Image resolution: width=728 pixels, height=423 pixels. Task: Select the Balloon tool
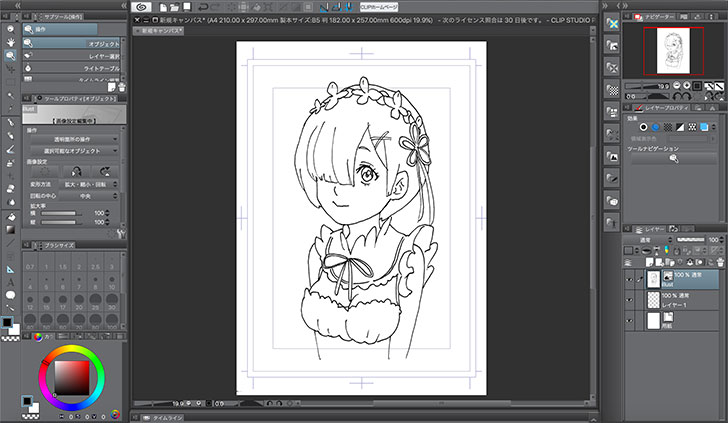[10, 295]
